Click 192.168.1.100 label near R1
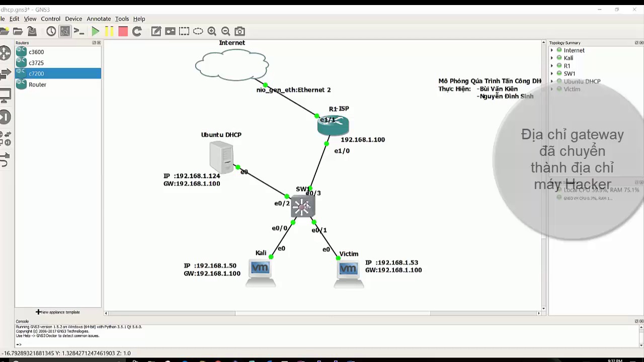This screenshot has width=644, height=362. [x=363, y=140]
